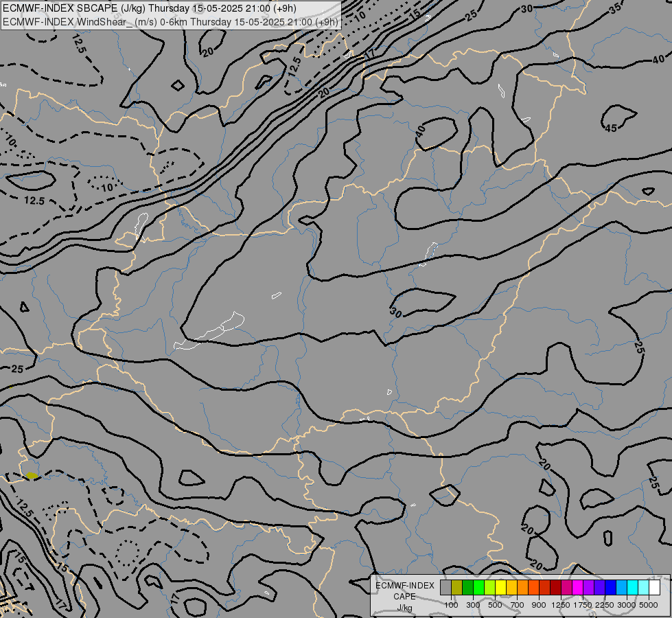
Task: Click the '2250' legend value
Action: point(605,605)
